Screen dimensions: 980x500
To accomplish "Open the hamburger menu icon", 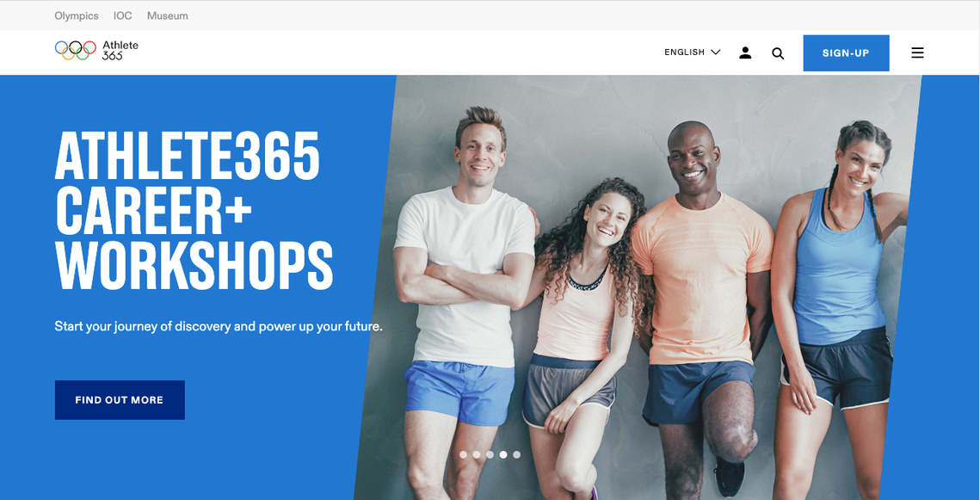I will coord(917,53).
